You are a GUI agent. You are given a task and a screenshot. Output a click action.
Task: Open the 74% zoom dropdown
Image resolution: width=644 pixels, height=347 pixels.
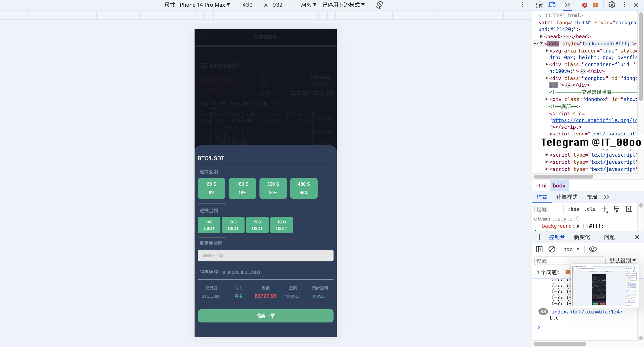pyautogui.click(x=308, y=5)
